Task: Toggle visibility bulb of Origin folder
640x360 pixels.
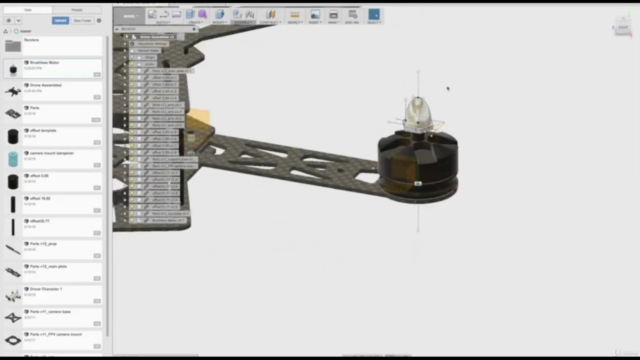Action: click(132, 57)
